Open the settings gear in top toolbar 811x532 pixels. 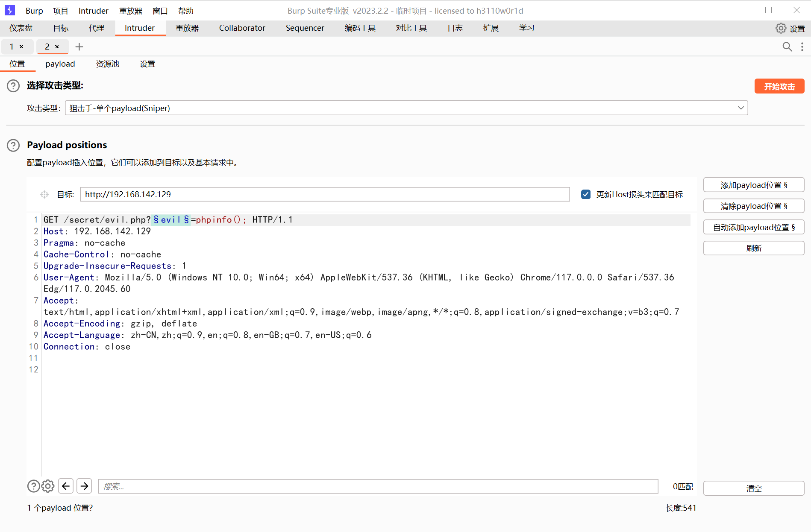[781, 28]
